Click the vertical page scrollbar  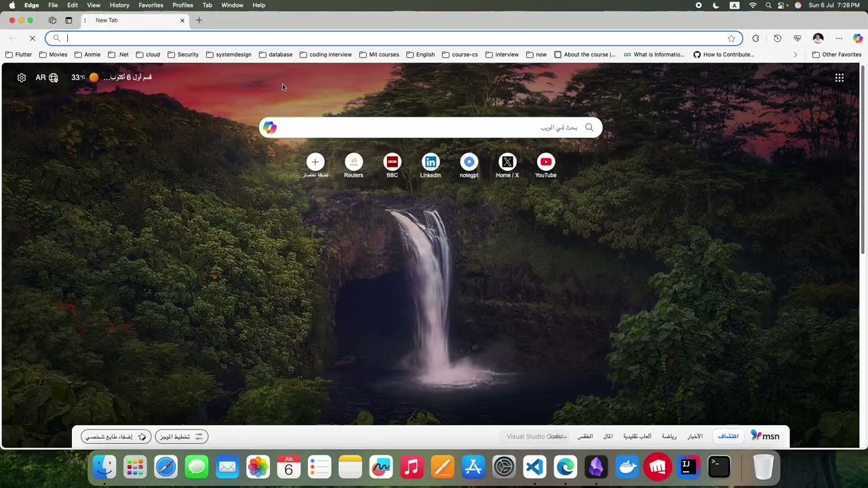(863, 159)
